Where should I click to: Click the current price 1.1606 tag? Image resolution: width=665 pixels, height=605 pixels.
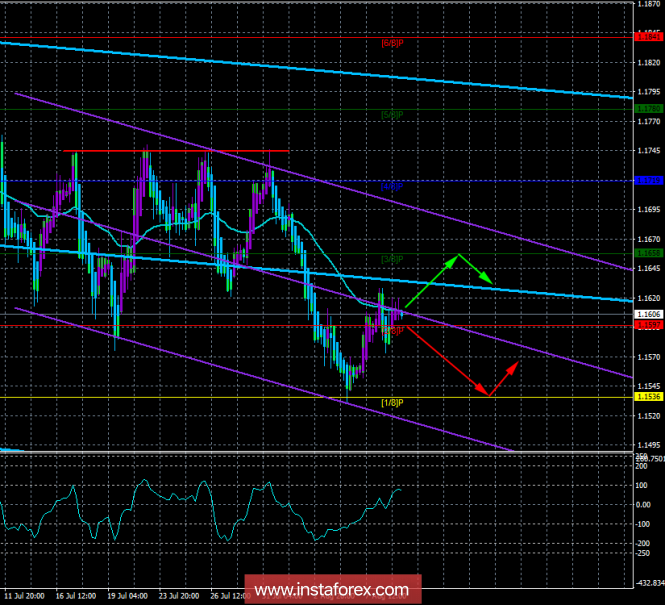pyautogui.click(x=648, y=314)
